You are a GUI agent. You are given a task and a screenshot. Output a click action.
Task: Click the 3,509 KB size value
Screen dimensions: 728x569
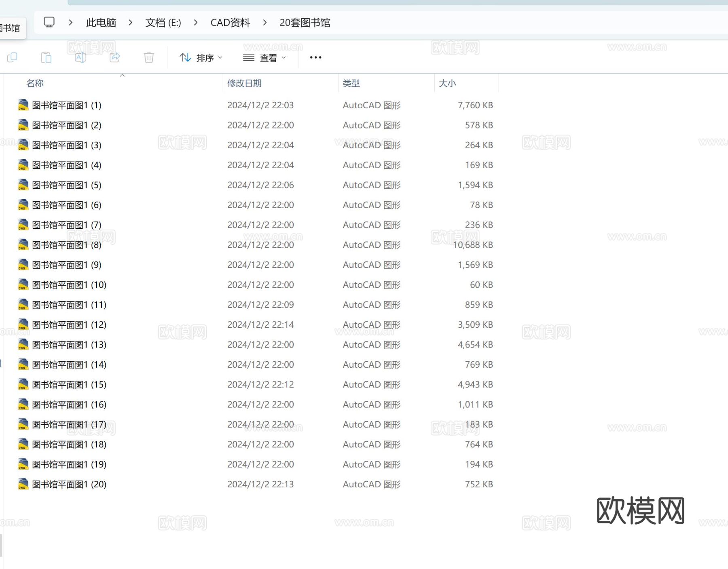tap(475, 325)
